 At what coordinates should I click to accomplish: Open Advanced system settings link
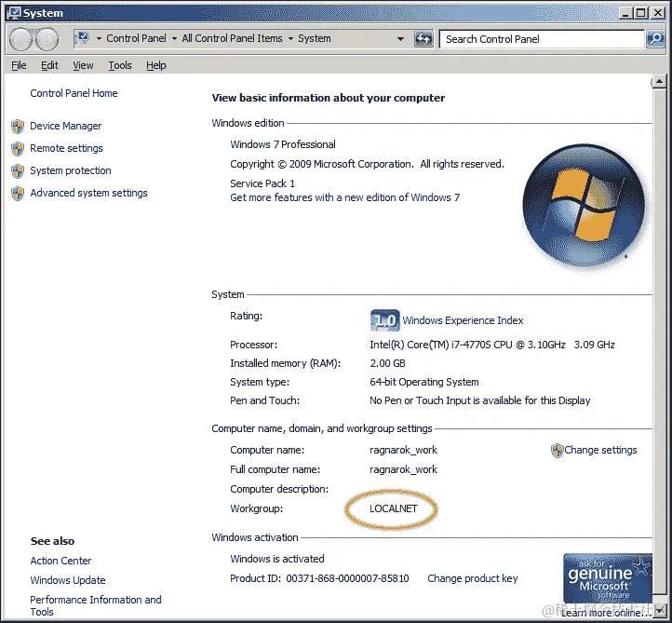pos(88,193)
